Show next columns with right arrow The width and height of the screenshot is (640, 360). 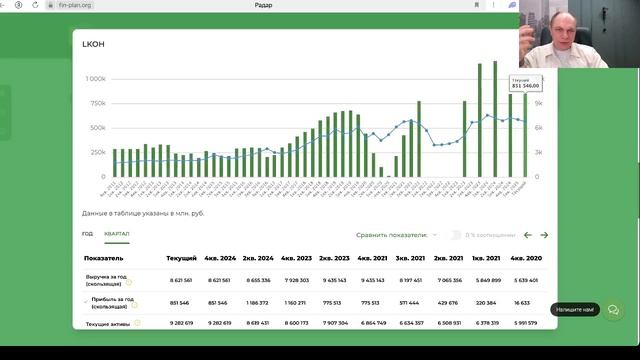544,235
